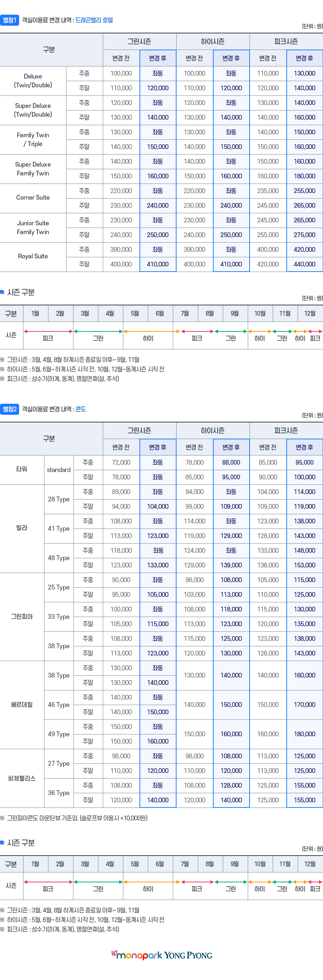Image resolution: width=323 pixels, height=980 pixels.
Task: Click the 별첨2 badge
Action: coord(10,409)
